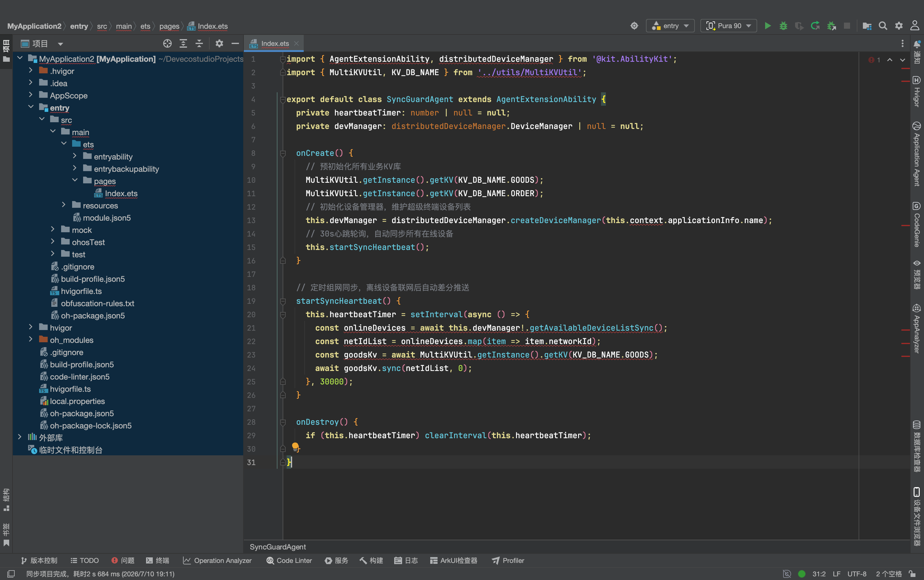The width and height of the screenshot is (924, 580).
Task: Open the 预览器 previewer side panel
Action: (x=917, y=274)
